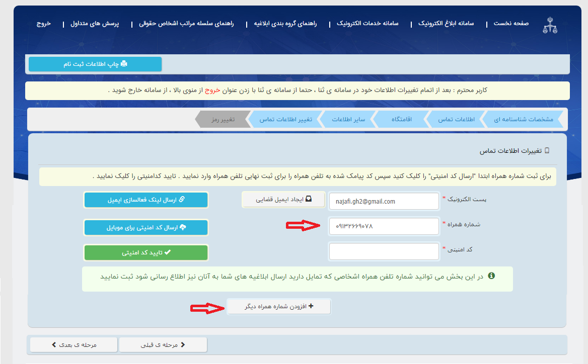This screenshot has width=588, height=364.
Task: Click چاپ اطلاعات ثبت نام button
Action: 95,64
